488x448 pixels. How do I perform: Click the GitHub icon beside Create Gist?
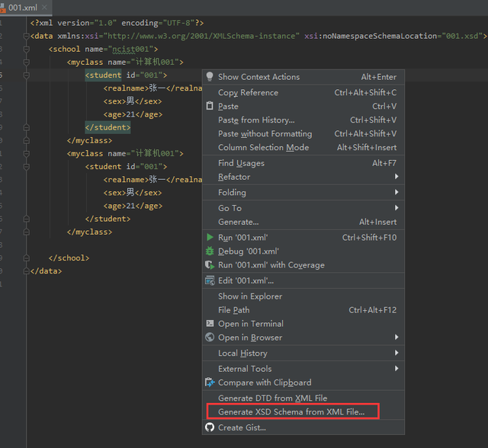tap(210, 427)
